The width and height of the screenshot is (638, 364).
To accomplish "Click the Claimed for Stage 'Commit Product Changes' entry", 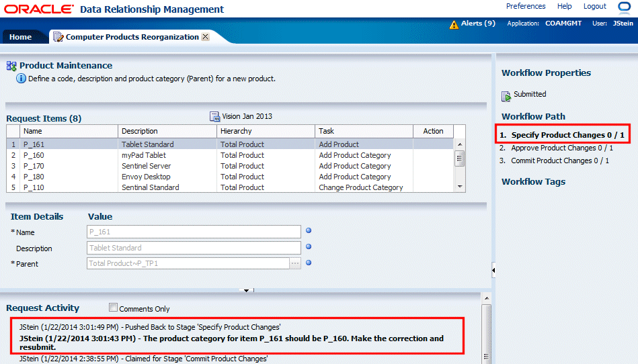I will [x=144, y=359].
